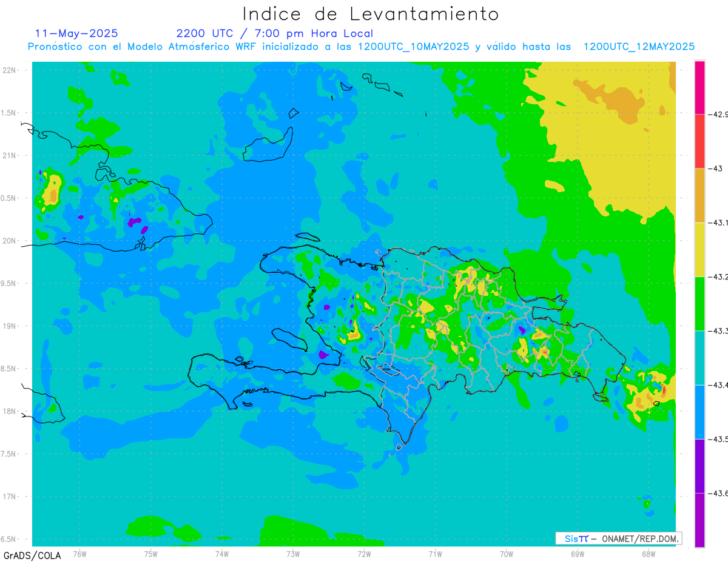The height and width of the screenshot is (562, 728).
Task: Click the '8.5N' latitude label
Action: pos(9,369)
